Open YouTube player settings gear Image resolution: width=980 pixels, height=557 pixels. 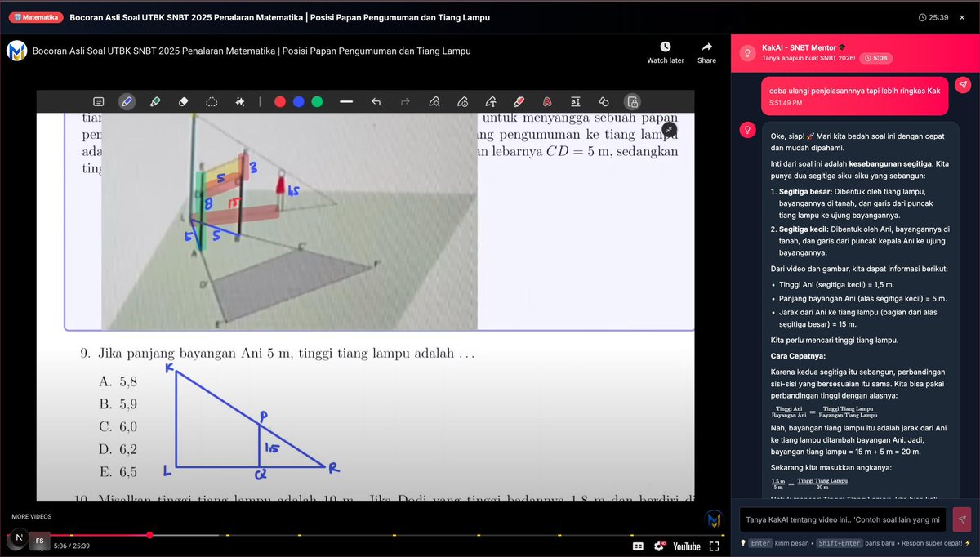[x=659, y=546]
